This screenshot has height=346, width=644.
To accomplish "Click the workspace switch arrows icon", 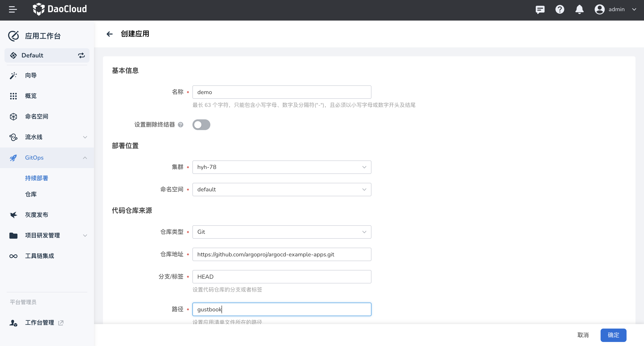I will pyautogui.click(x=81, y=55).
